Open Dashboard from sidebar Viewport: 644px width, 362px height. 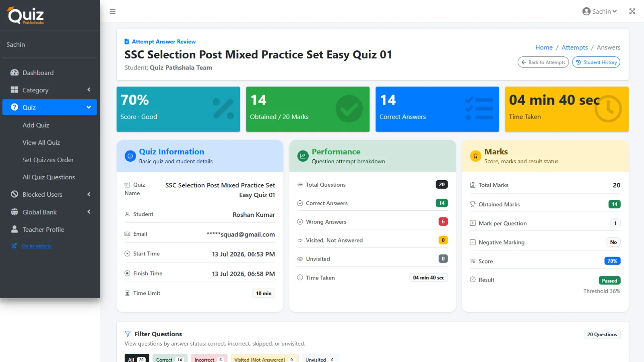click(x=50, y=73)
